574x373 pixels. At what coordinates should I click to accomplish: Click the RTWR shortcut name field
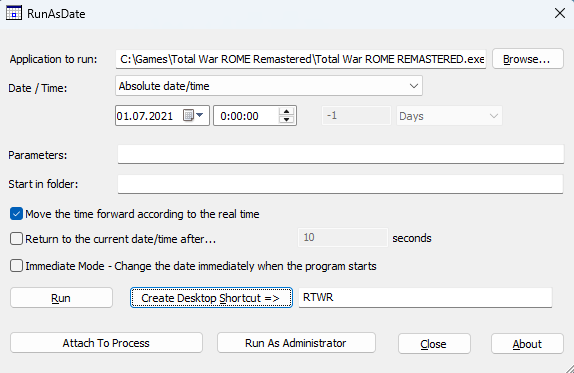point(425,298)
